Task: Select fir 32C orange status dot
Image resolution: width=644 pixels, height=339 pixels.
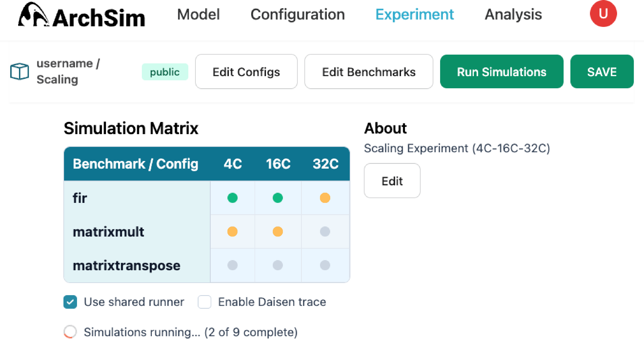Action: (325, 198)
